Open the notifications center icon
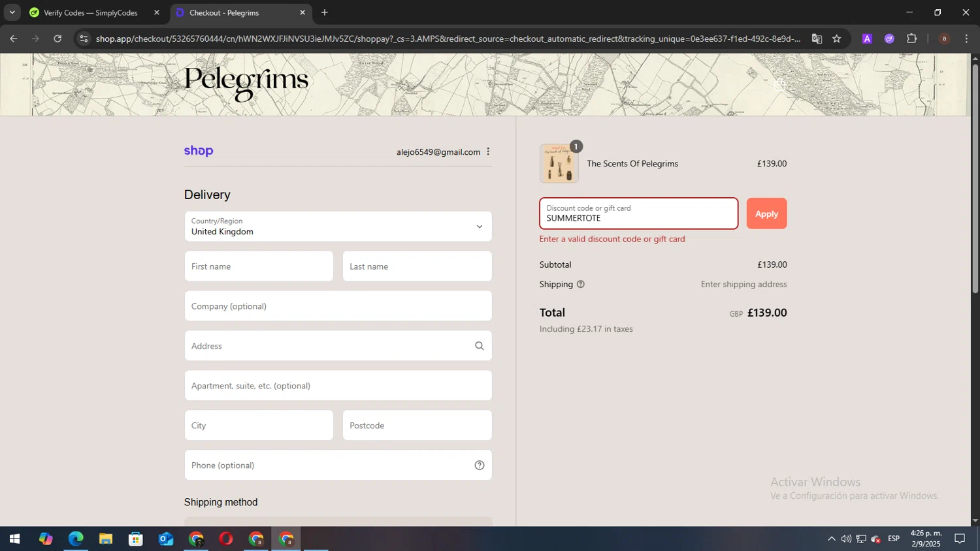 [x=960, y=539]
